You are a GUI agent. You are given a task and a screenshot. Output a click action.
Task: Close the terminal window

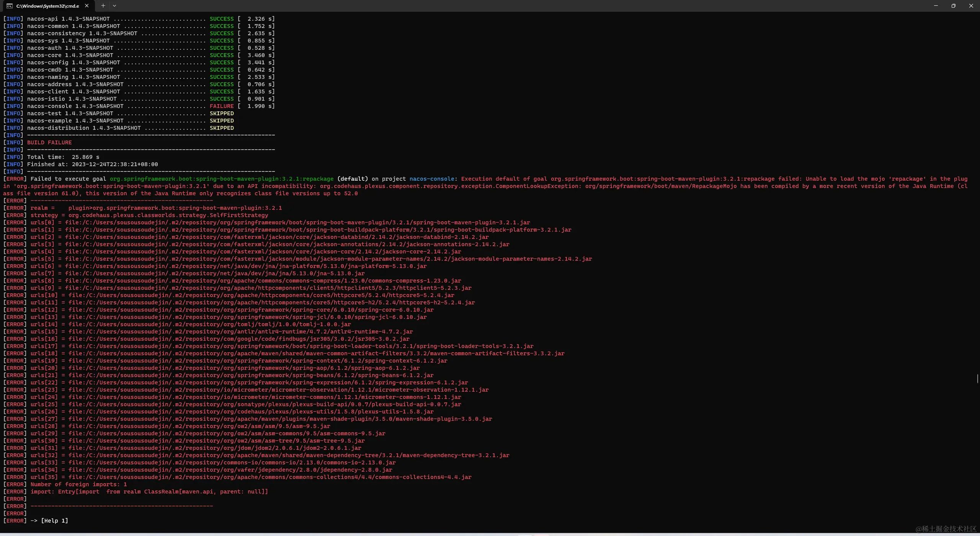[971, 6]
